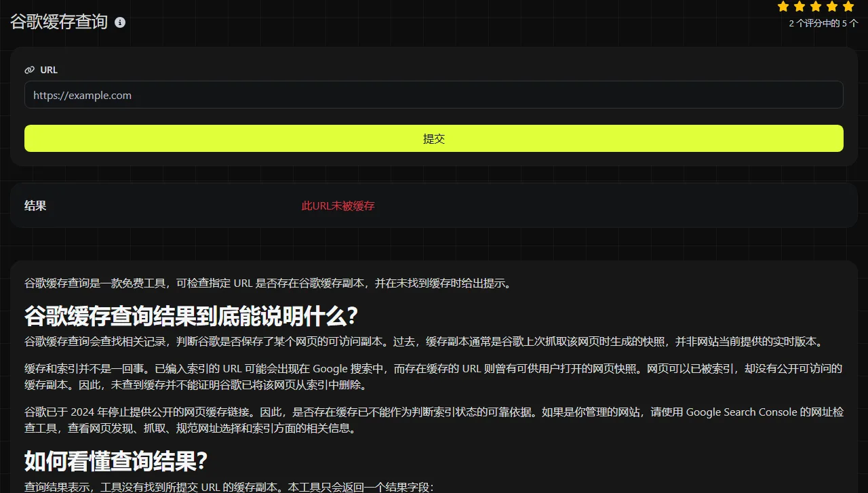Click the yellow 提交 submit button
The width and height of the screenshot is (868, 493).
pos(434,138)
